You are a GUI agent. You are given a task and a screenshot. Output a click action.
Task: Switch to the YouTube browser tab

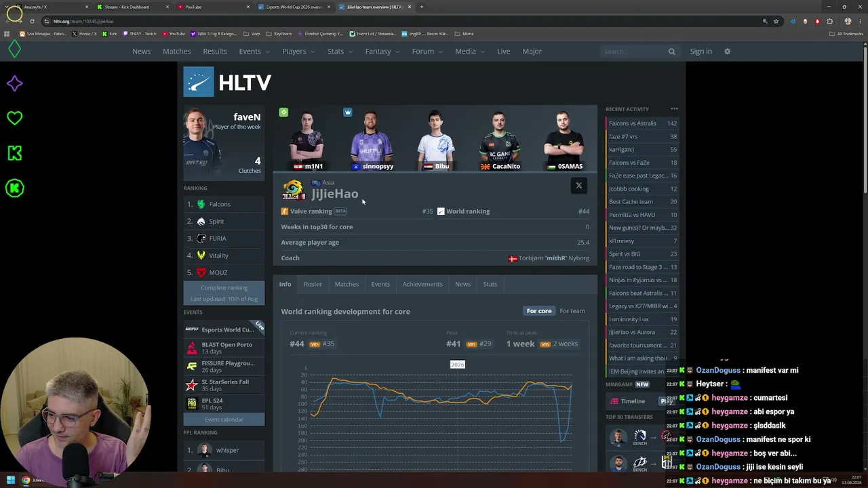point(214,7)
